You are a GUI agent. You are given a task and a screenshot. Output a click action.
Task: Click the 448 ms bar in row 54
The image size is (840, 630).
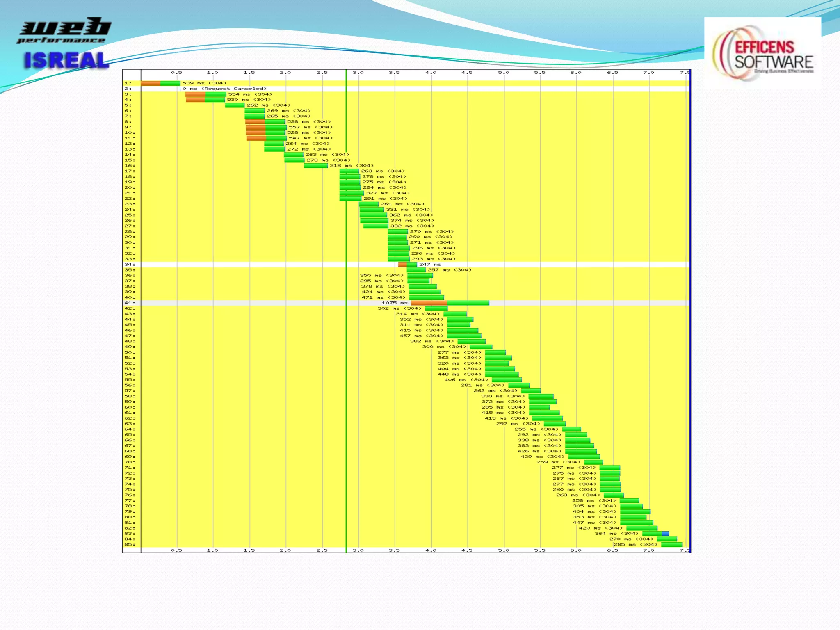502,374
